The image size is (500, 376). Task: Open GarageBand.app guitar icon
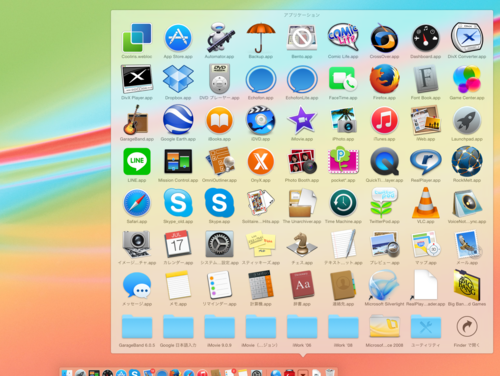coord(137,120)
